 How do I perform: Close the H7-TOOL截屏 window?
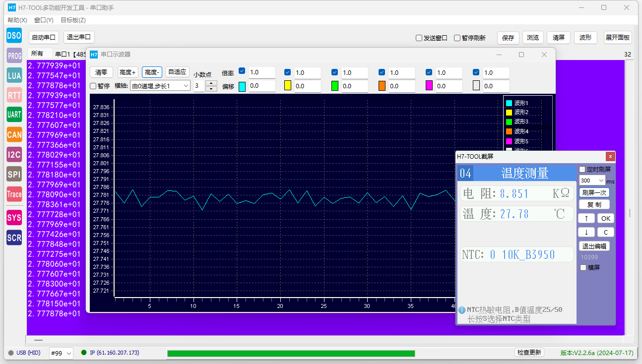611,156
